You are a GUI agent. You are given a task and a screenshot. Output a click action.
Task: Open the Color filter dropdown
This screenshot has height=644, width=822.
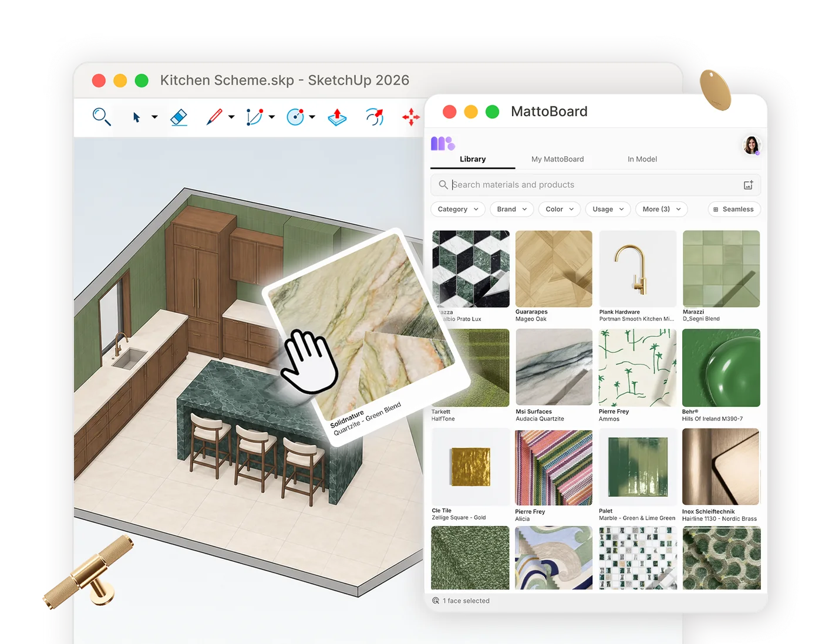coord(560,209)
